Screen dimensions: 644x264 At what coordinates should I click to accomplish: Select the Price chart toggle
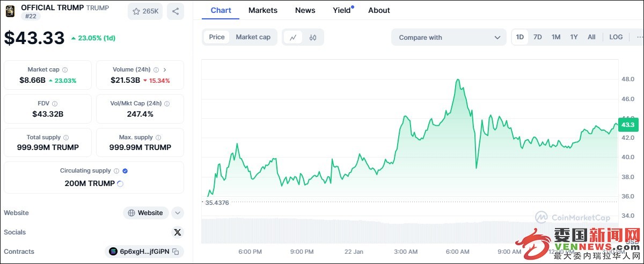pos(217,37)
